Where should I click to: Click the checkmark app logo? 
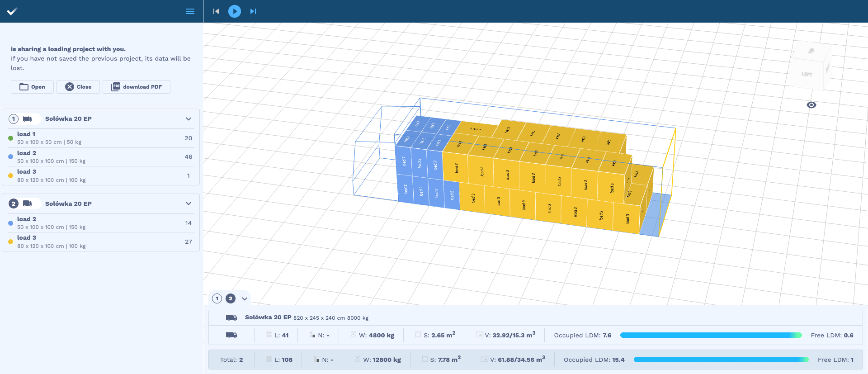[x=12, y=11]
